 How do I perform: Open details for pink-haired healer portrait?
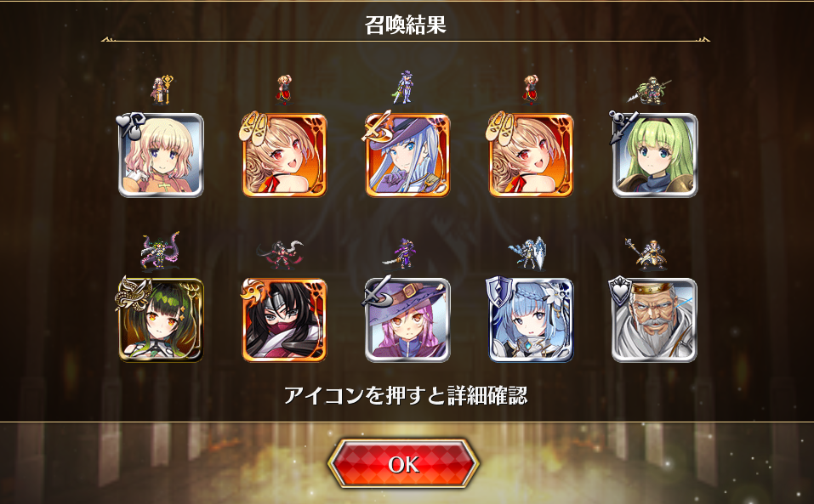(x=161, y=155)
